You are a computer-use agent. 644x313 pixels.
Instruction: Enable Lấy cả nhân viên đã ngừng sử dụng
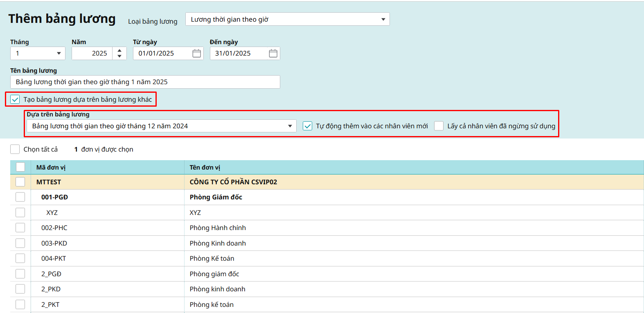(x=439, y=126)
